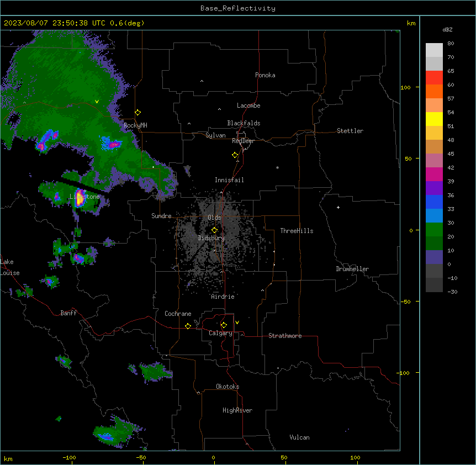Click the Vulcan label
The image size is (476, 465).
click(300, 437)
